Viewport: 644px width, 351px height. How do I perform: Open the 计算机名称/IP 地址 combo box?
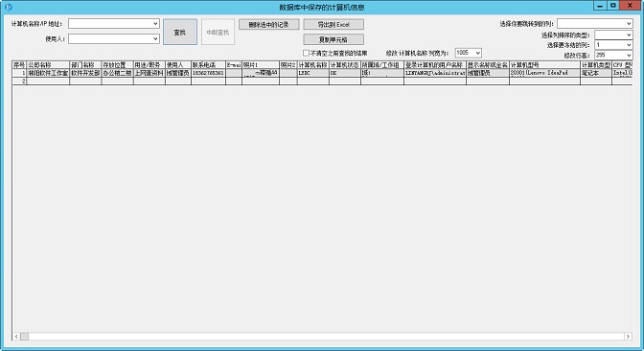click(x=114, y=24)
